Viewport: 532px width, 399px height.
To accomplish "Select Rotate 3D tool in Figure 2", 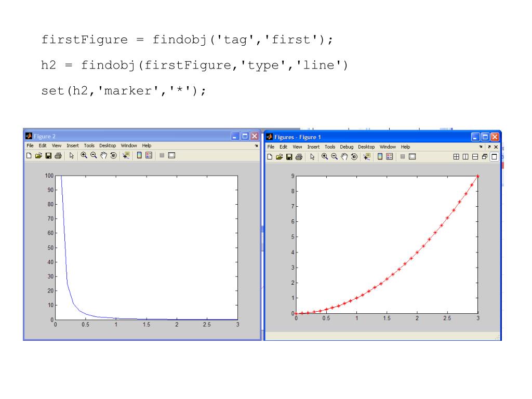I will pos(113,155).
